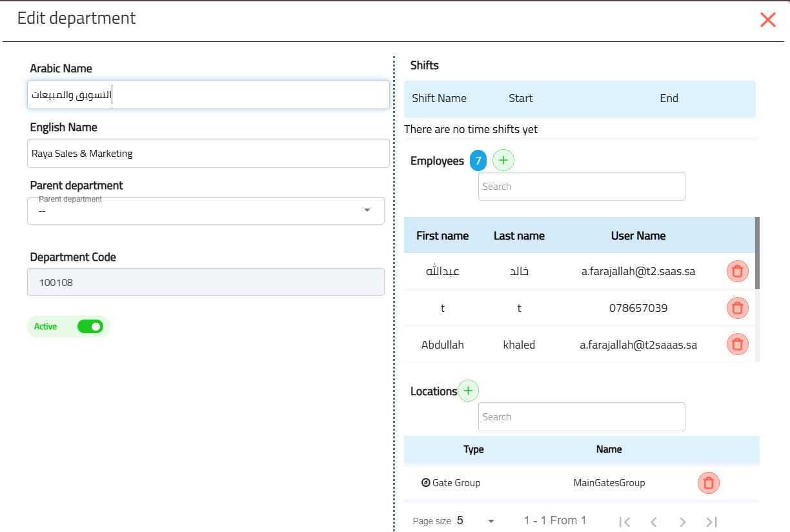Remove employee Abdullah khaled from department
790x532 pixels.
pos(737,345)
